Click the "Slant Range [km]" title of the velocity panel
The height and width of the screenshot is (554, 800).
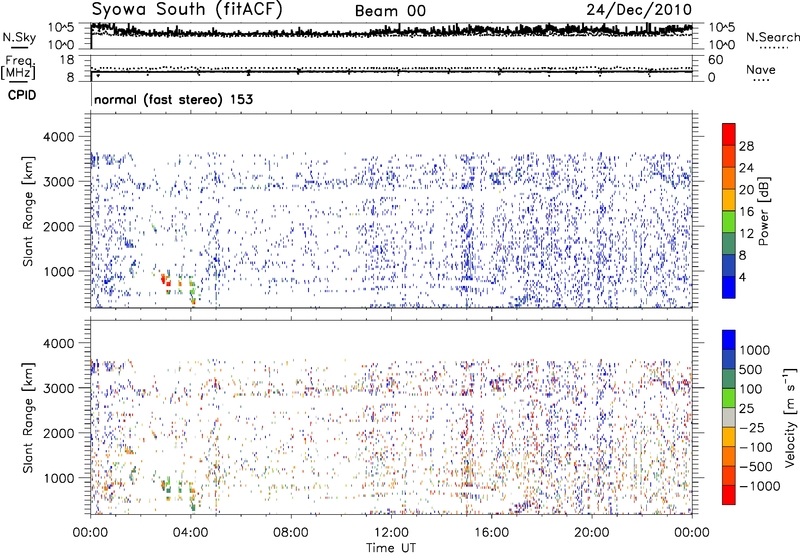28,418
